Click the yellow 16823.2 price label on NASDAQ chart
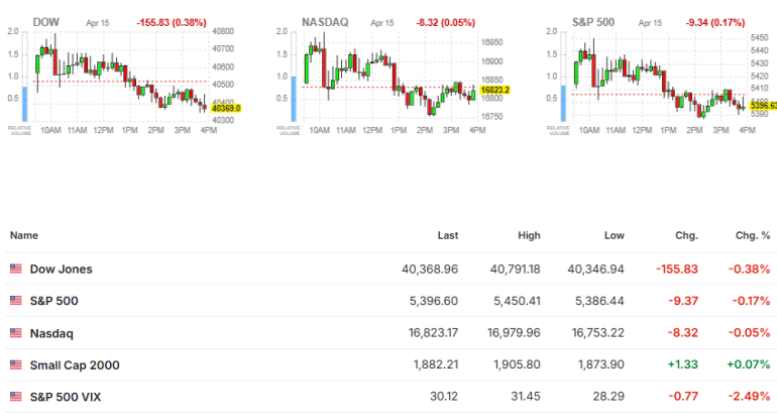 coord(495,90)
